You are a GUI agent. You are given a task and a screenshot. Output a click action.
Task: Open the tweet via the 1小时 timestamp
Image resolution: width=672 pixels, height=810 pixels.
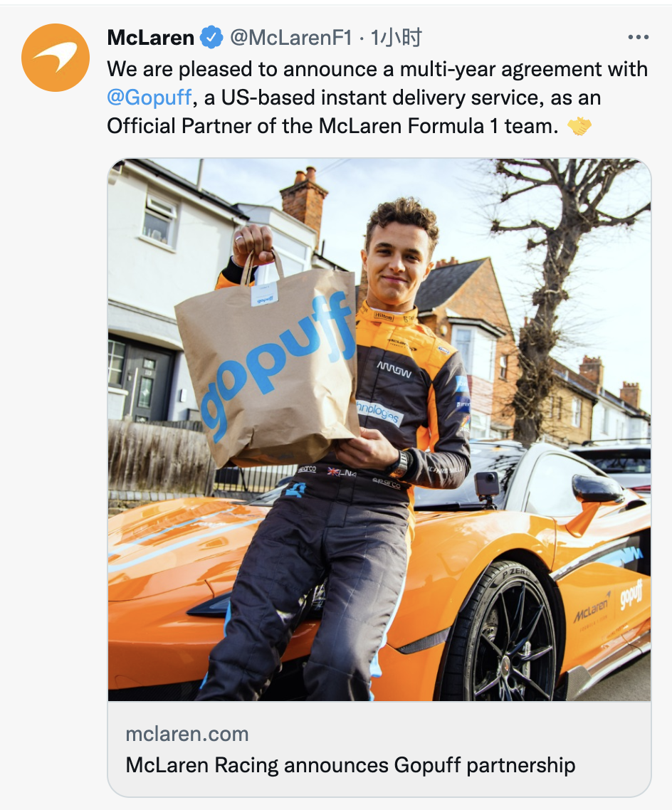point(397,38)
